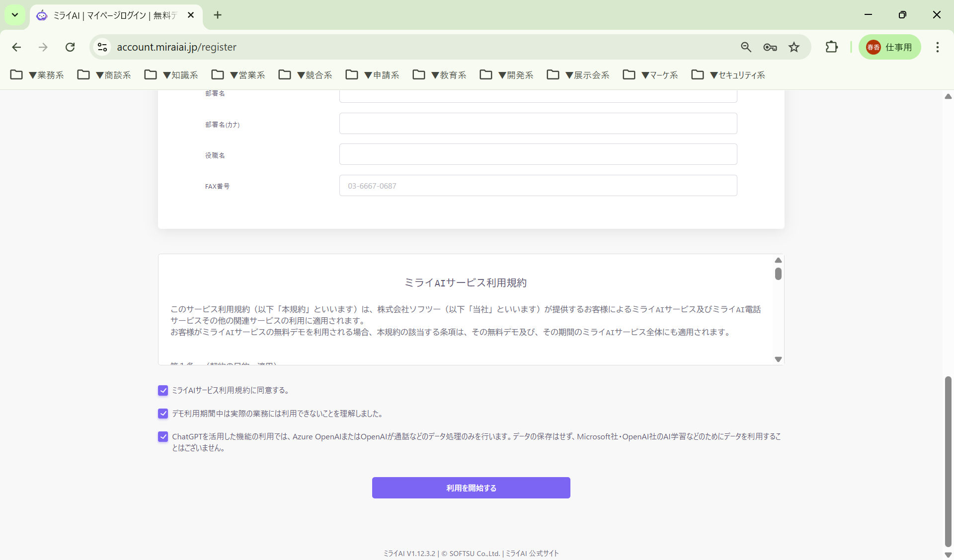Click the terms box scrollbar thumb
This screenshot has width=954, height=560.
(778, 274)
